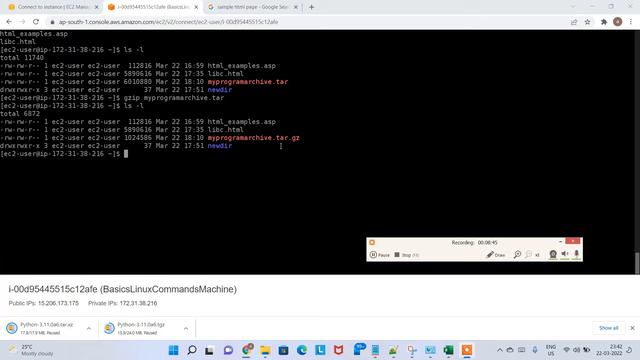Switch to Connect to instance EC2 tab
This screenshot has width=640, height=360.
click(53, 7)
